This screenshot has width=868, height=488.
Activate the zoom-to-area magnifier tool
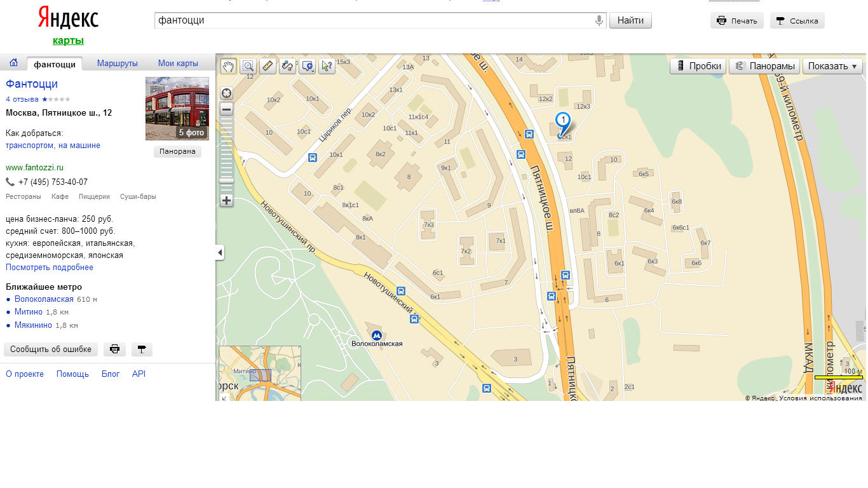[x=248, y=65]
